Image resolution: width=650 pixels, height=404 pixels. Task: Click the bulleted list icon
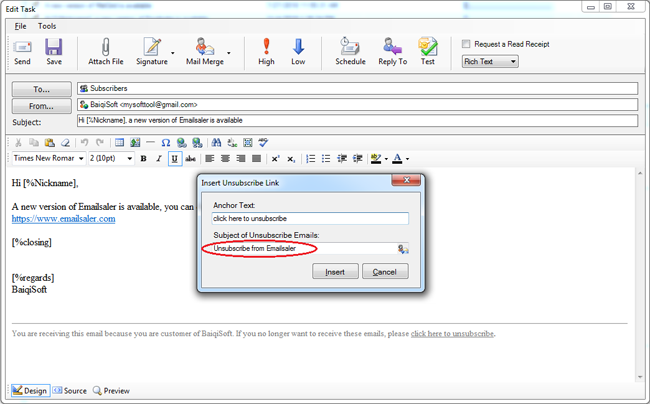click(x=326, y=159)
